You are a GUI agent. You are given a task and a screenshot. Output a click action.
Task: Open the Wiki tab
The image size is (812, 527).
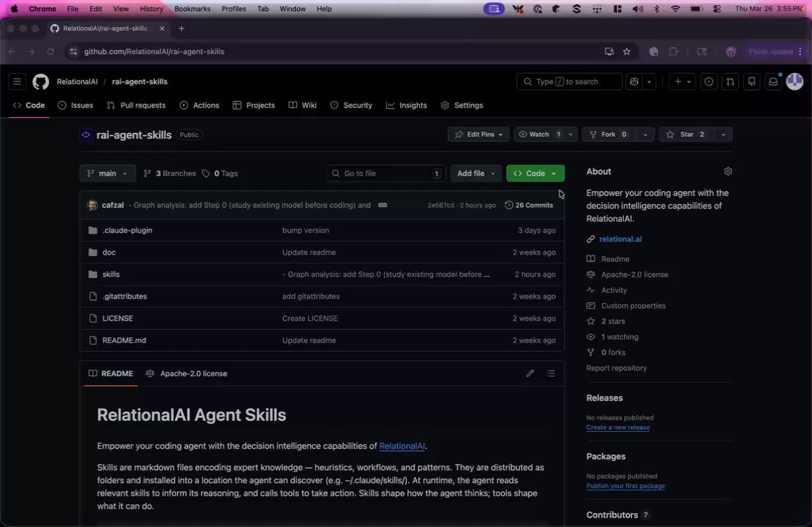point(302,105)
